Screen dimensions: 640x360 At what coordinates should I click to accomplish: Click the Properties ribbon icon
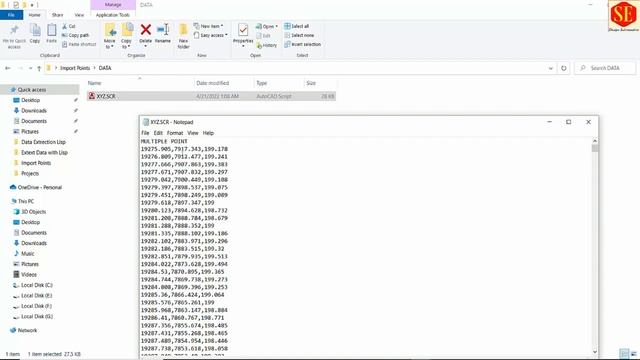pyautogui.click(x=243, y=30)
